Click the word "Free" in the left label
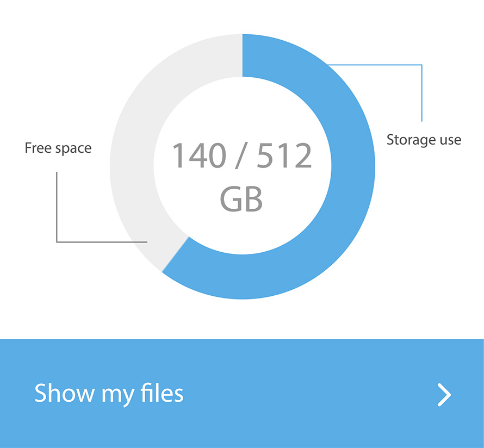Viewport: 484px width, 448px height. [x=38, y=148]
